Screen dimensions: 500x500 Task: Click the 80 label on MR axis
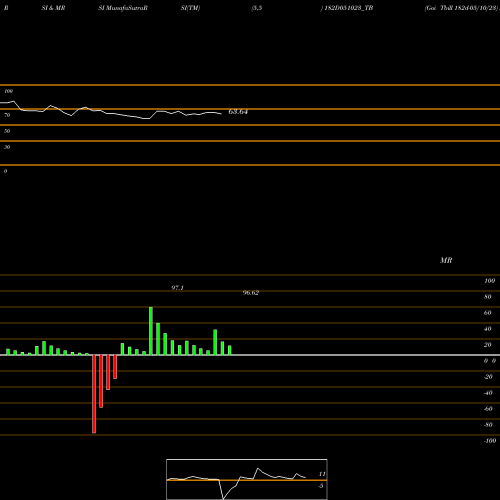pos(488,297)
